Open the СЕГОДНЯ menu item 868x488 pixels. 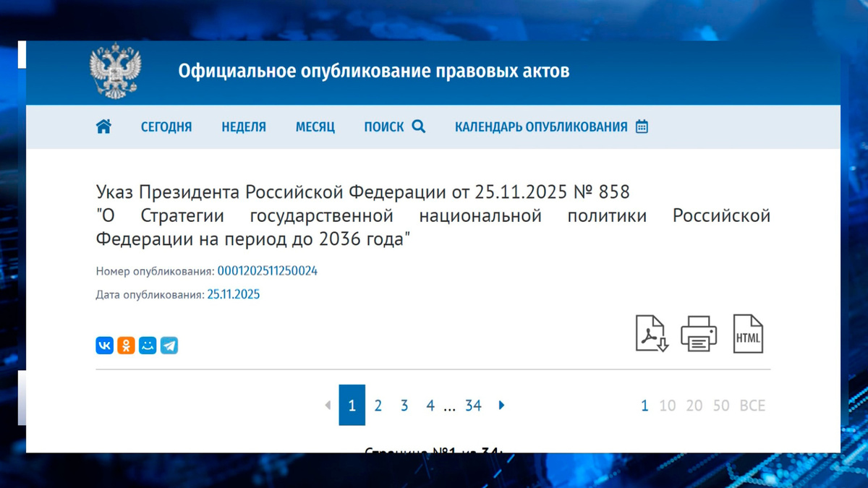click(x=166, y=127)
